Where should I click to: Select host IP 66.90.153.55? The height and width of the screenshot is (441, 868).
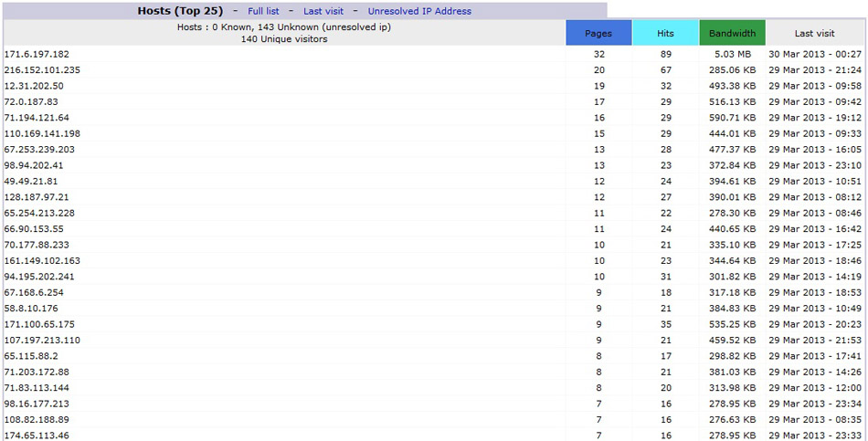coord(34,229)
